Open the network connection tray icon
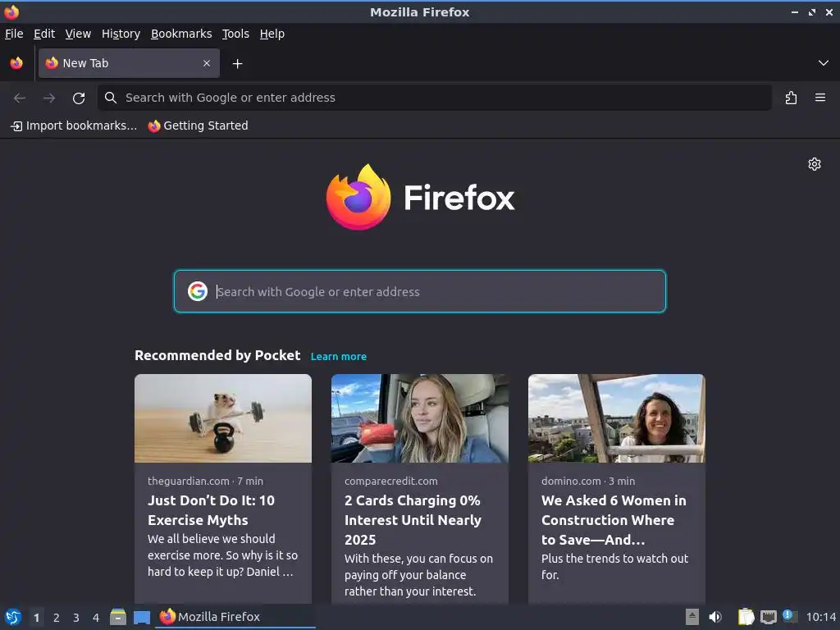This screenshot has width=840, height=630. coord(769,617)
